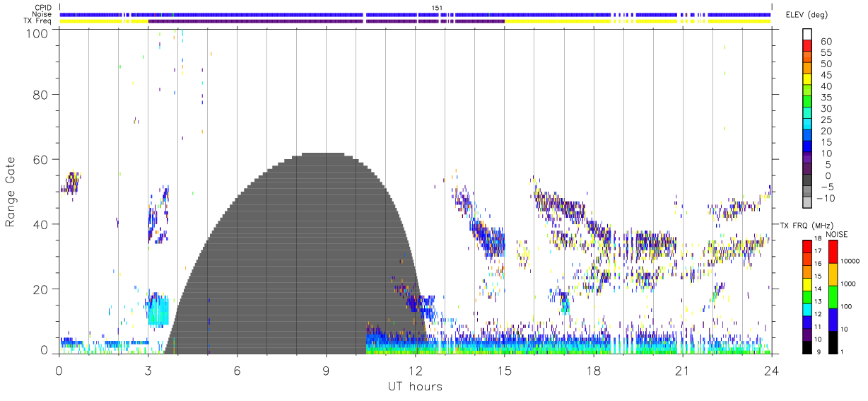The image size is (868, 401).
Task: Click the '151' CPID value label
Action: click(437, 8)
